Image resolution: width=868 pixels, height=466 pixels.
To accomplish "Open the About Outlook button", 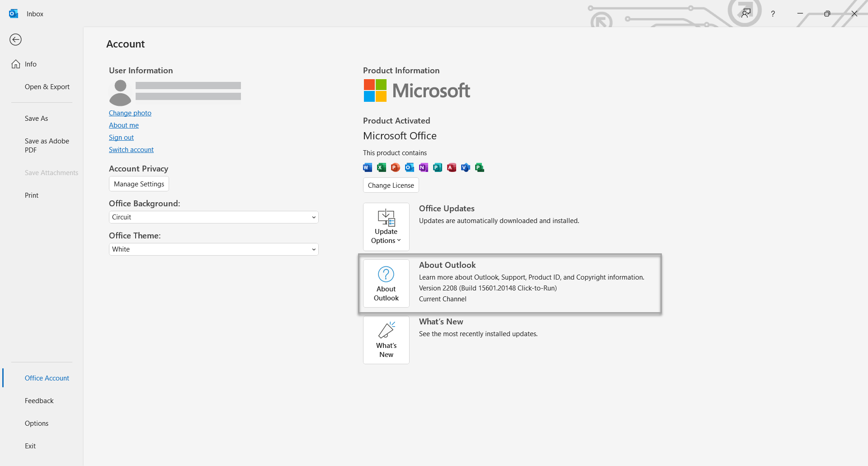I will coord(386,283).
